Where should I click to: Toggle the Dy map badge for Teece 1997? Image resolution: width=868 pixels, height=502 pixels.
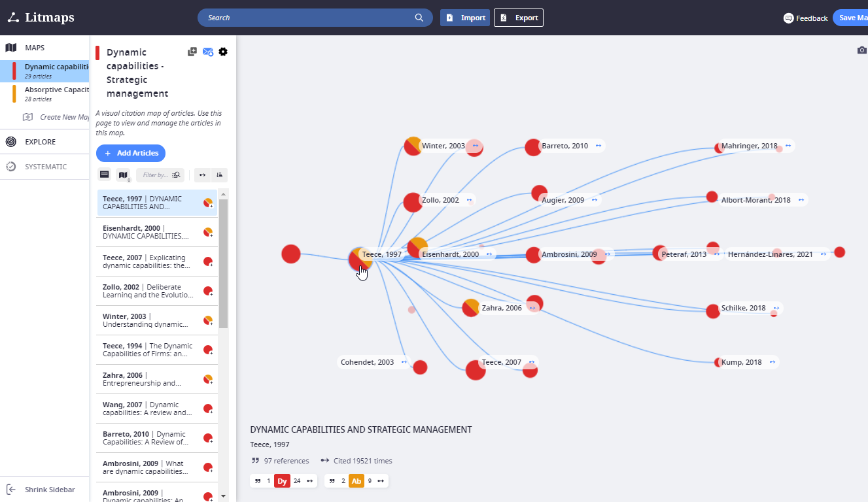click(x=282, y=480)
